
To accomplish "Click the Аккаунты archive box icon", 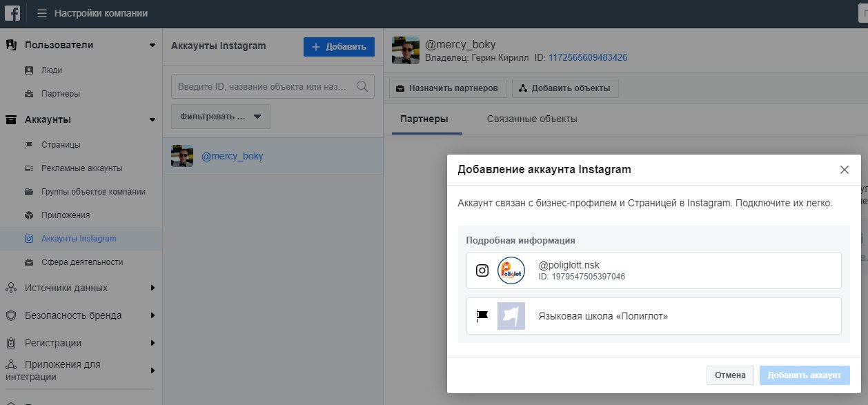I will pyautogui.click(x=11, y=119).
